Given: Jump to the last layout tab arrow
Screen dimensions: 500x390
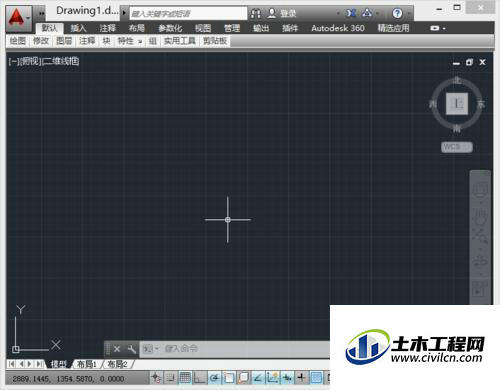Looking at the screenshot, I should 39,364.
